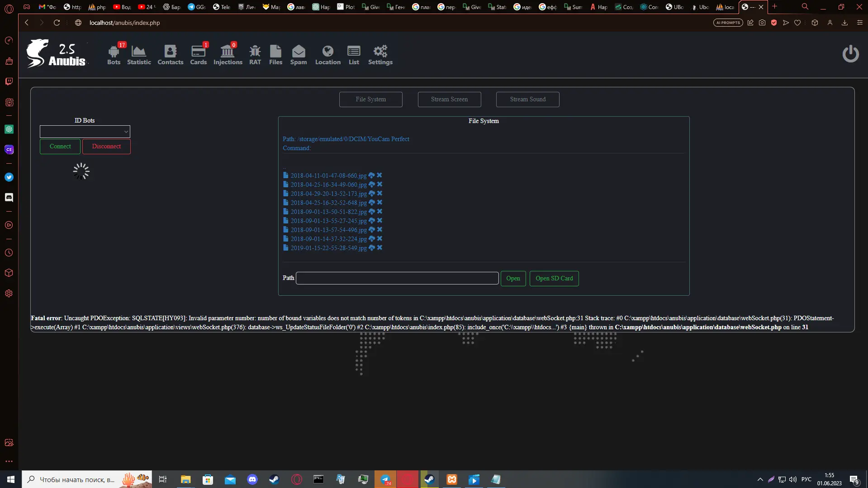Open File Explorer from taskbar
This screenshot has width=868, height=488.
pos(186,479)
